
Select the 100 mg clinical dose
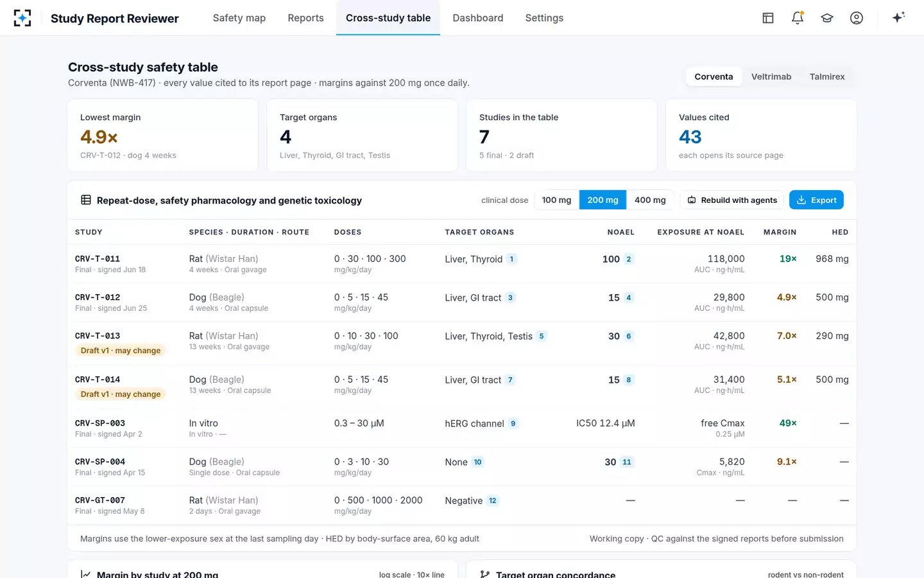point(556,200)
